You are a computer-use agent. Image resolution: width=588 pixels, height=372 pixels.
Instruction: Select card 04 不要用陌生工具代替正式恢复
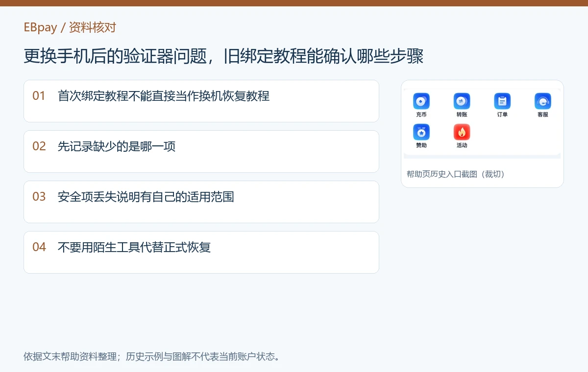coord(201,252)
